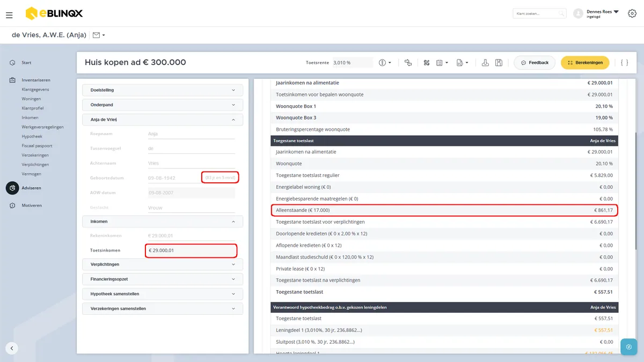The image size is (644, 362).
Task: Click the Klant zoeken search field
Action: (x=539, y=13)
